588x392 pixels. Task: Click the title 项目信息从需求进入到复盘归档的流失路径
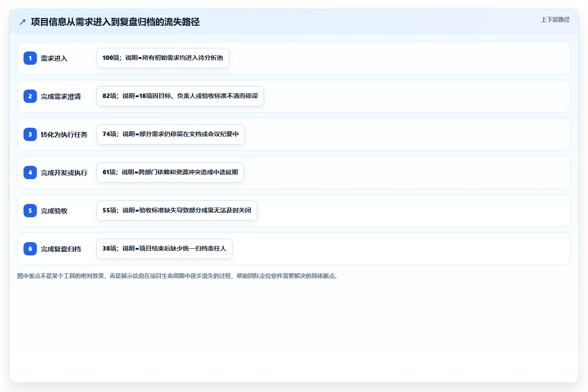[115, 22]
